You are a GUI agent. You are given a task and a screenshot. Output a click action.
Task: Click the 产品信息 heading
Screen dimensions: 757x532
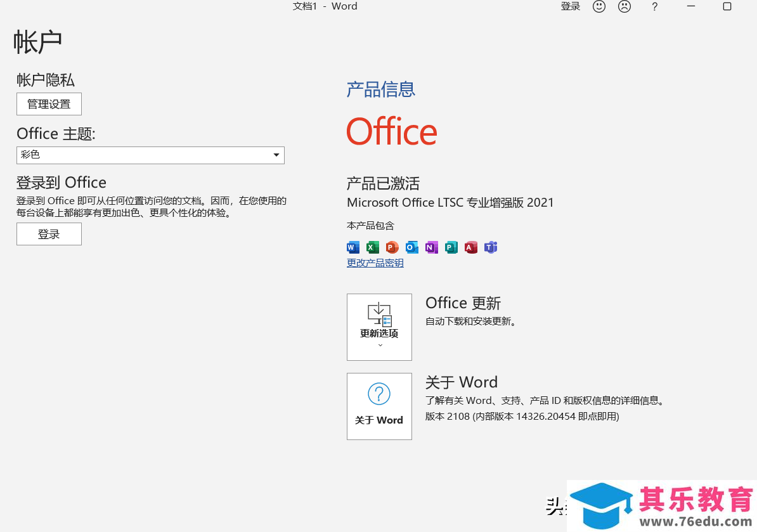(381, 89)
